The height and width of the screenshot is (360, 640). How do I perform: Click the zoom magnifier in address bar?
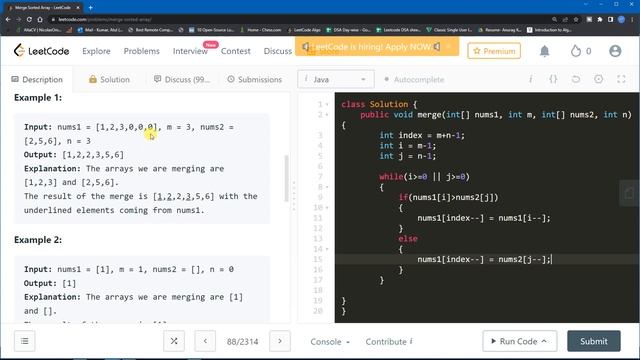click(x=554, y=19)
